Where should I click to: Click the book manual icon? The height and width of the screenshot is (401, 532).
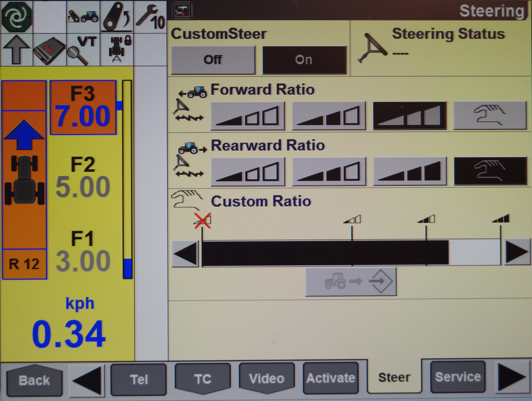tap(49, 50)
